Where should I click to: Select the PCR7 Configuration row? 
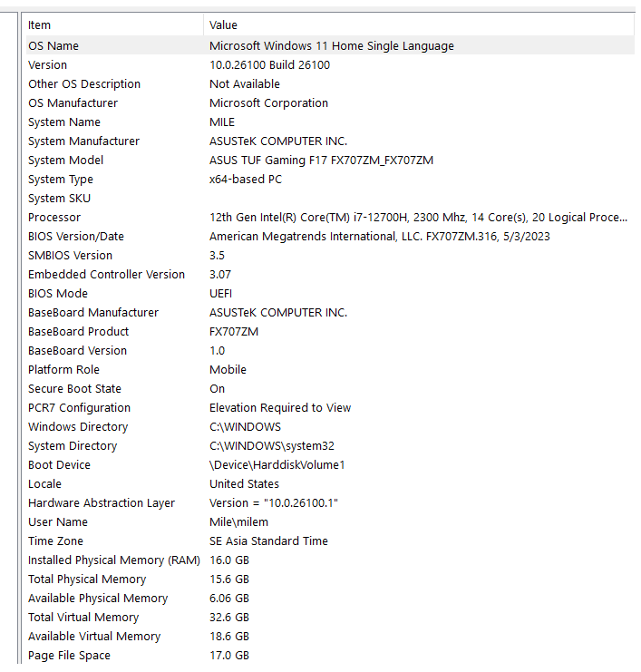coord(330,407)
